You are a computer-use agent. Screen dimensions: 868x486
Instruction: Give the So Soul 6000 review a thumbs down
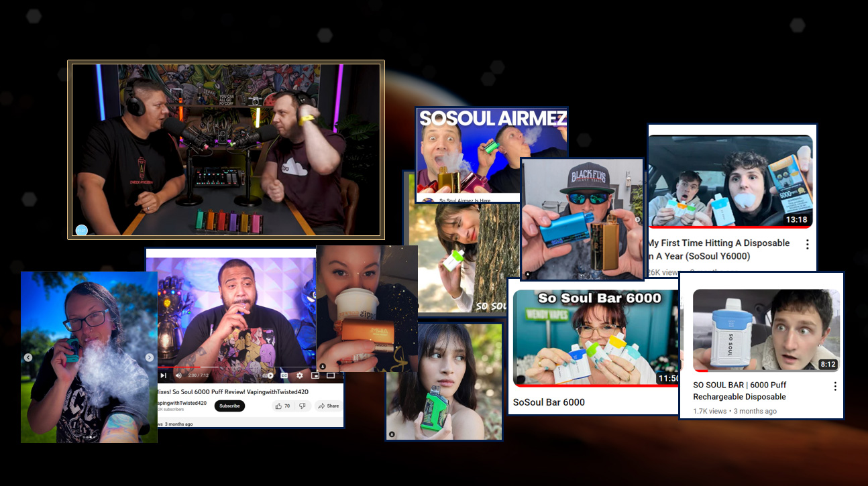[x=303, y=406]
